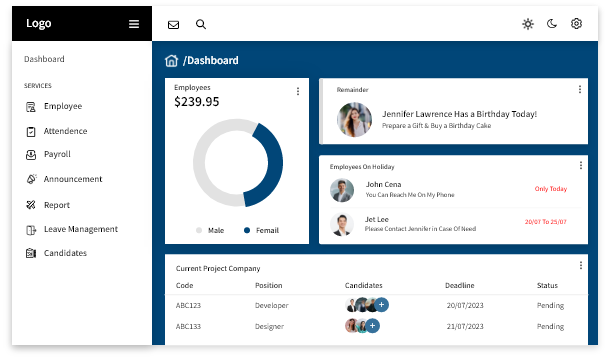Add candidate to ABC123 Developer row
The image size is (607, 360).
(381, 305)
